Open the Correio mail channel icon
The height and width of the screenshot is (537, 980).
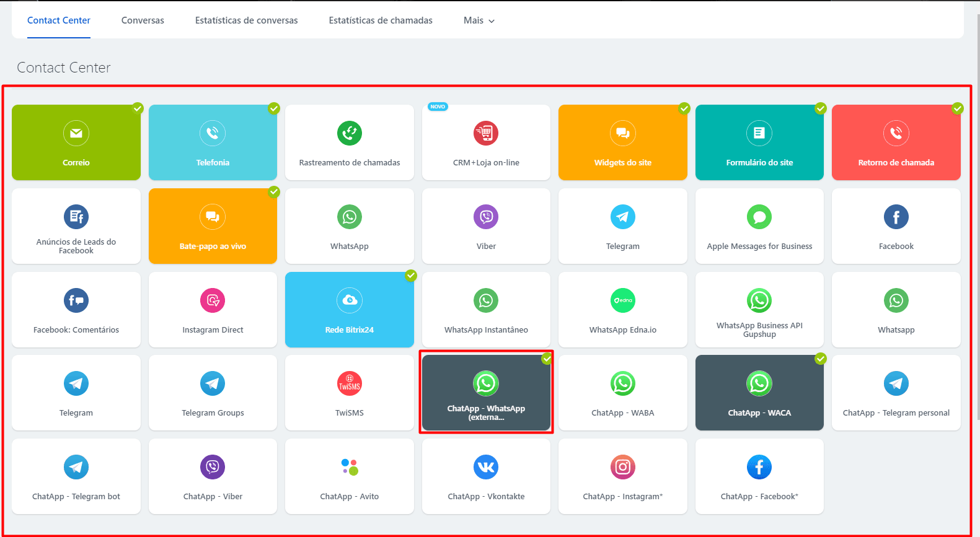76,133
